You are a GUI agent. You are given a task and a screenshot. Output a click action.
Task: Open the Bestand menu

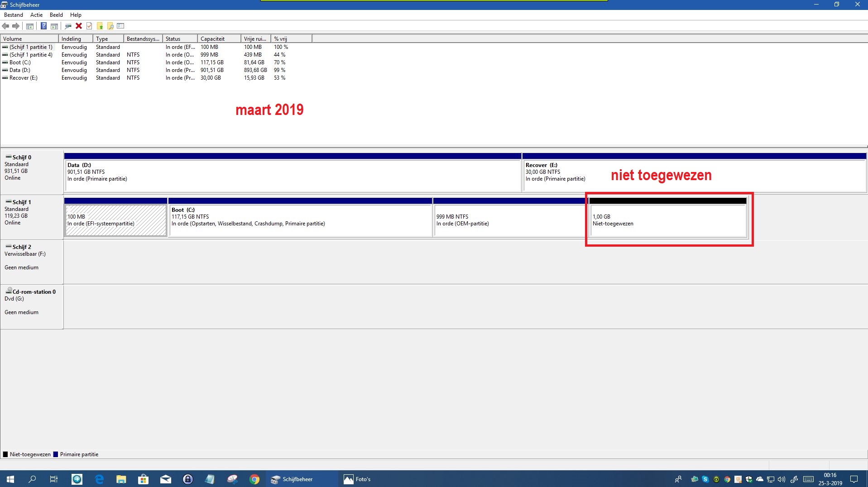(14, 15)
